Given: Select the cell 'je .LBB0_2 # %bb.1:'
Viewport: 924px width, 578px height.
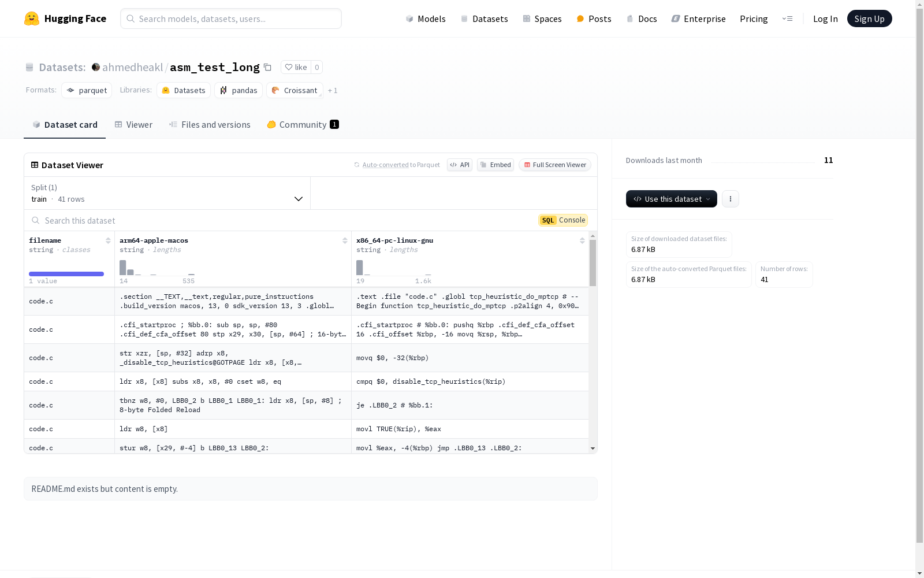Looking at the screenshot, I should 470,405.
